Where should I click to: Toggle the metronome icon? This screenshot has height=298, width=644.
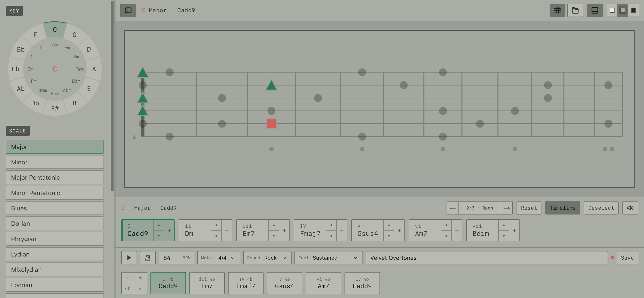148,258
